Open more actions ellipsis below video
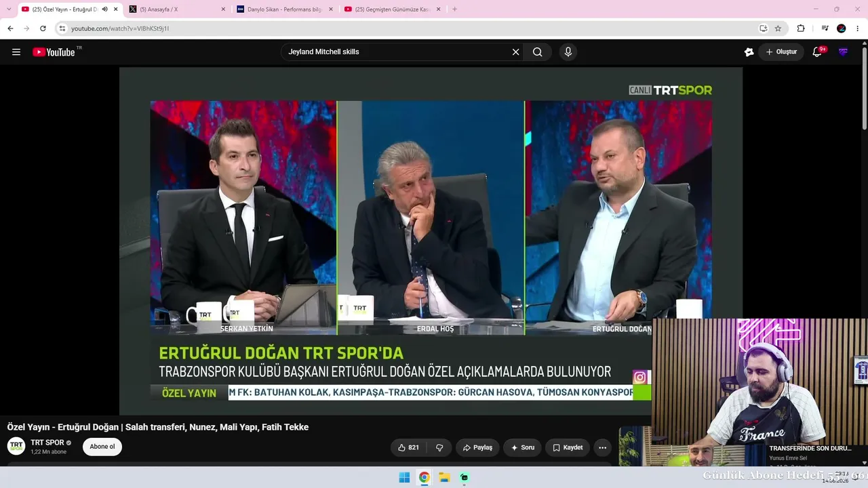The image size is (868, 488). 602,447
